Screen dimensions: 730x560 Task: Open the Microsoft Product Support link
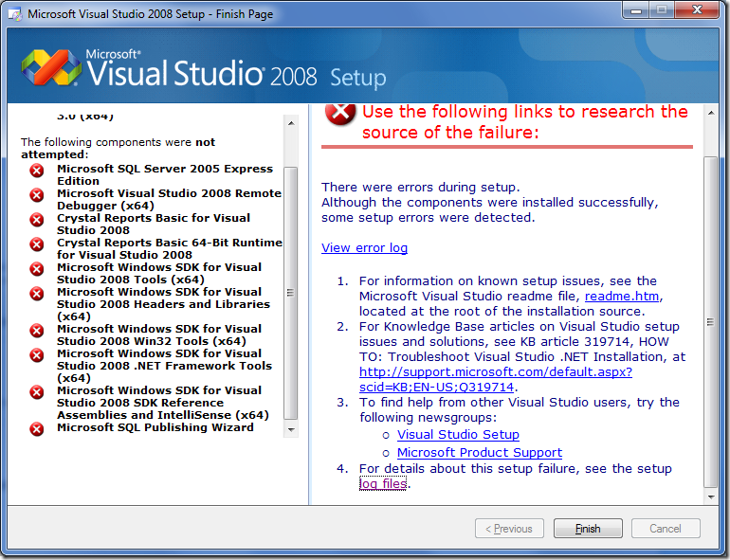(480, 453)
